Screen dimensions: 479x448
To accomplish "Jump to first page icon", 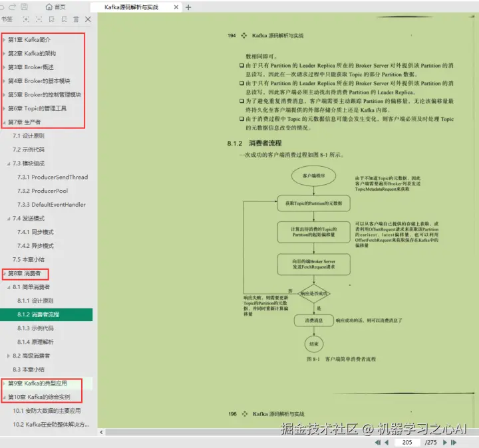I will coord(378,442).
